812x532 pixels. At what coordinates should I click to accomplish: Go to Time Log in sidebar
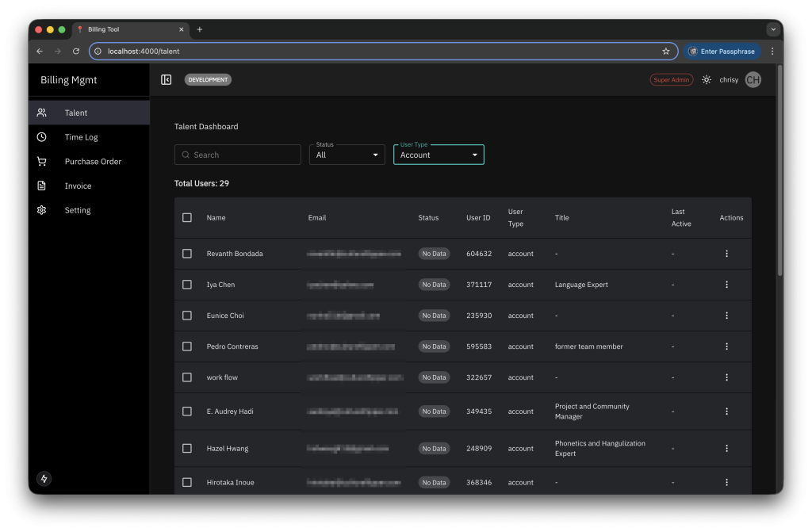click(x=81, y=137)
